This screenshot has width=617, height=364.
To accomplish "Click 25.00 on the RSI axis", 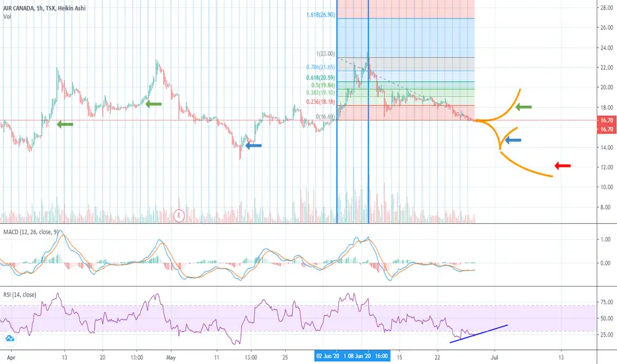I will (606, 334).
